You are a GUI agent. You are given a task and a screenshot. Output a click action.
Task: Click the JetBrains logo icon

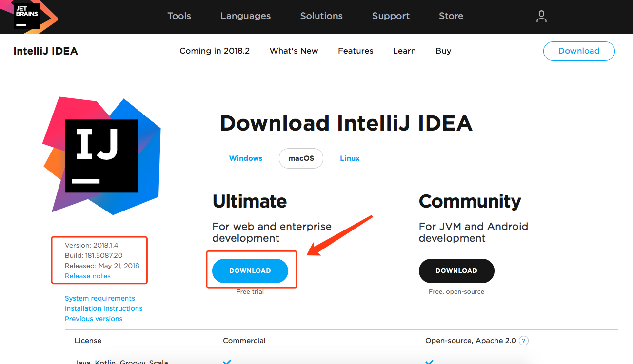[27, 16]
